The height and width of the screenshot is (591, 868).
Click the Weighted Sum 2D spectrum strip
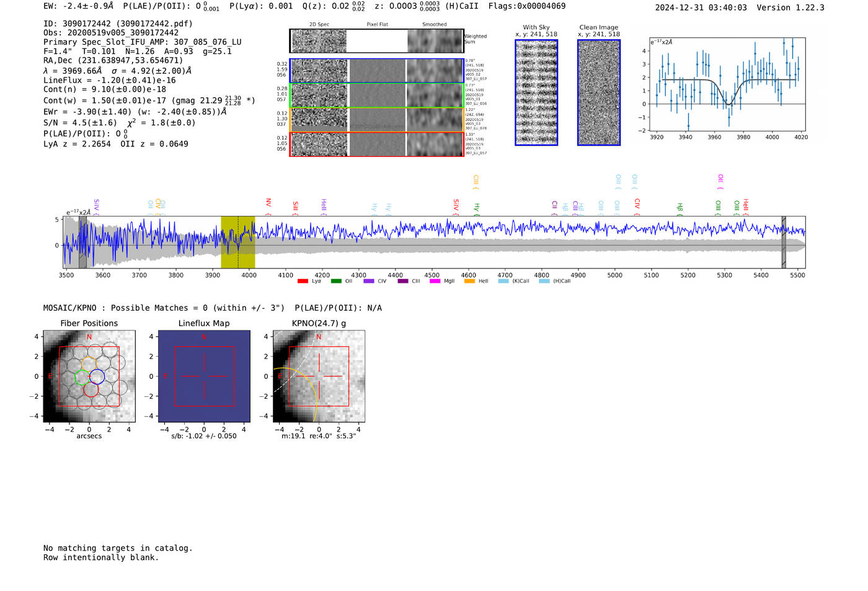(376, 41)
